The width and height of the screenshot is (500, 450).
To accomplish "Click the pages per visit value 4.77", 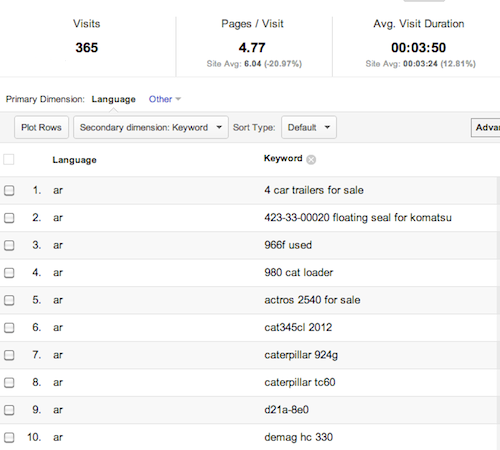I will pos(252,47).
